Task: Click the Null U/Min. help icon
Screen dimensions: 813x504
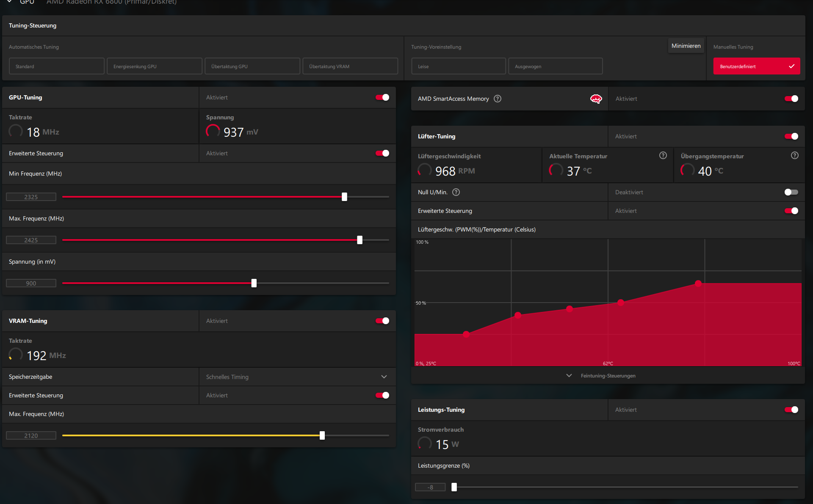Action: click(456, 192)
